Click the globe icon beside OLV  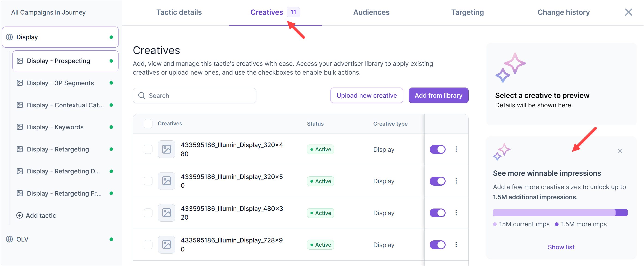[x=9, y=239]
